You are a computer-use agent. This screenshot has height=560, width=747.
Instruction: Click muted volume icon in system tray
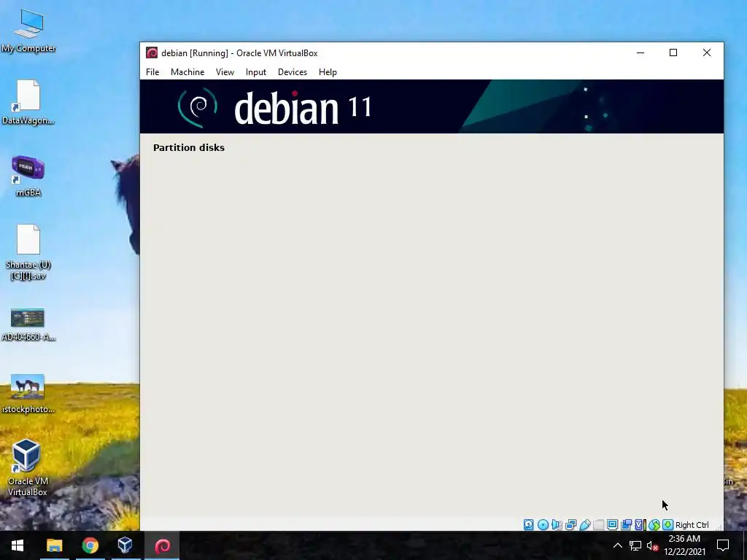(x=652, y=545)
